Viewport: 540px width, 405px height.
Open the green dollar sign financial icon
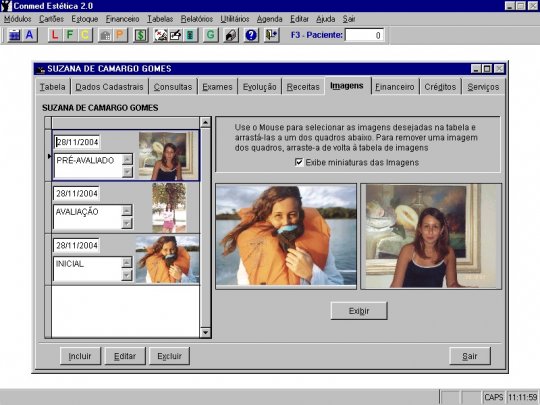(141, 35)
